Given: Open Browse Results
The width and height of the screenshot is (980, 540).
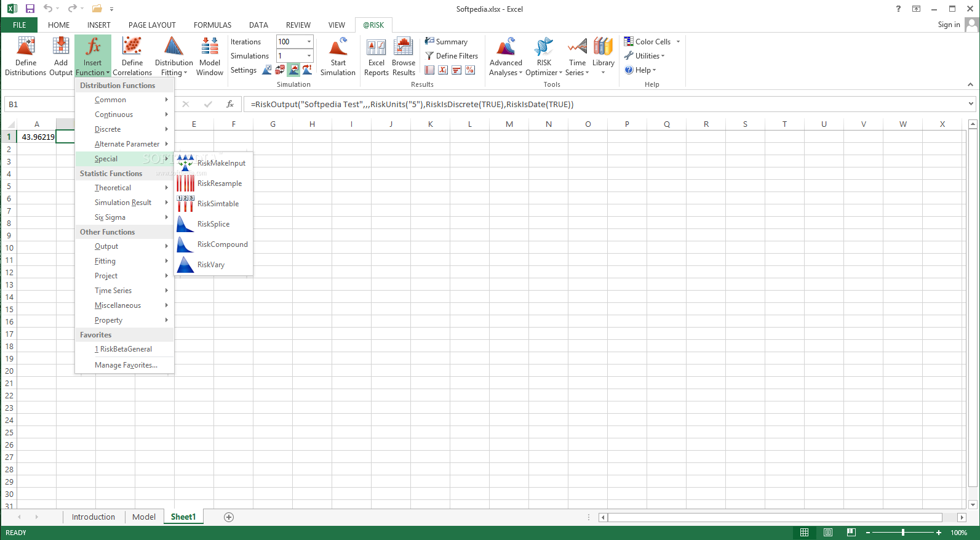Looking at the screenshot, I should (x=404, y=56).
